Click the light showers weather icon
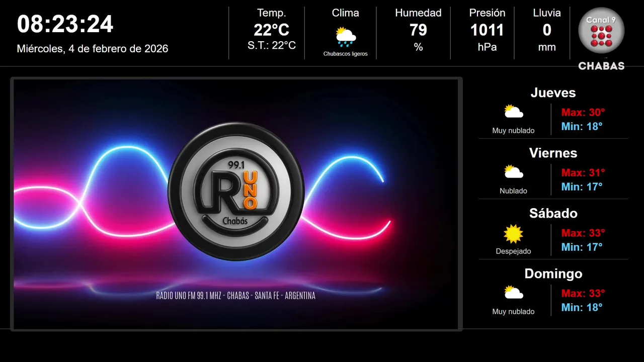This screenshot has width=644, height=362. (x=346, y=37)
